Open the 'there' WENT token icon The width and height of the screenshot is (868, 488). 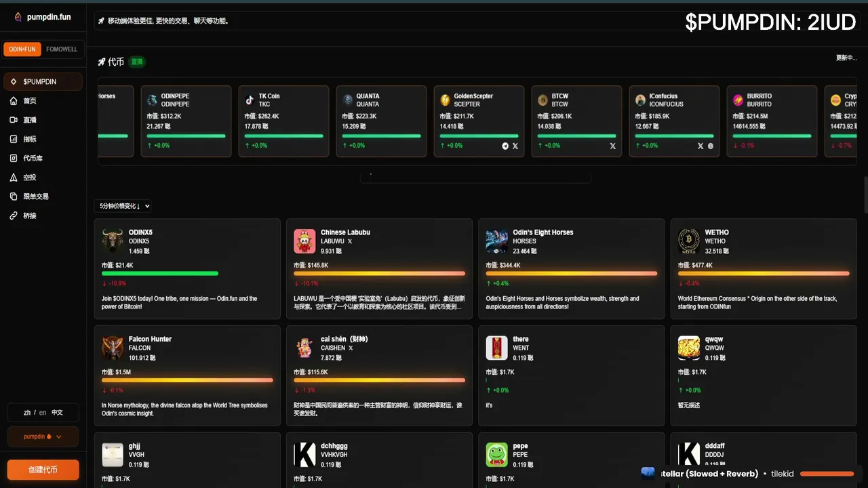click(496, 348)
